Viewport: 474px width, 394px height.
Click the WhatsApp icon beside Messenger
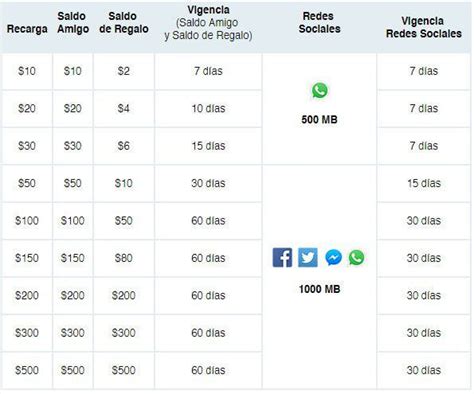356,258
